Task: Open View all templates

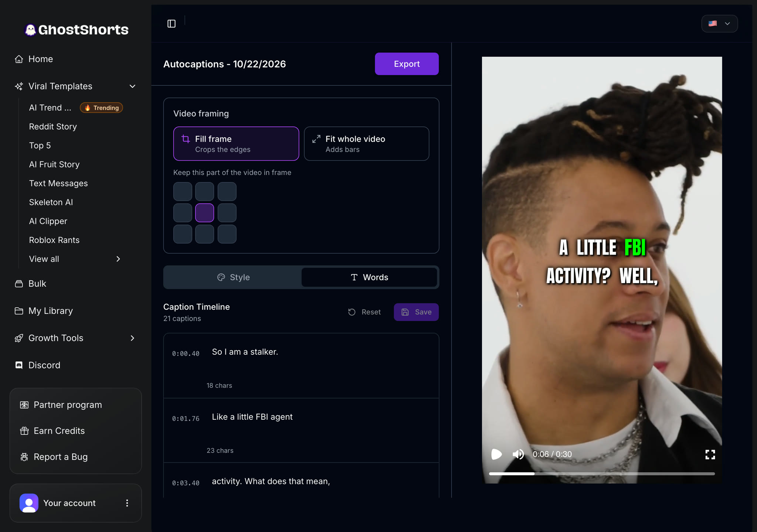Action: pyautogui.click(x=75, y=259)
